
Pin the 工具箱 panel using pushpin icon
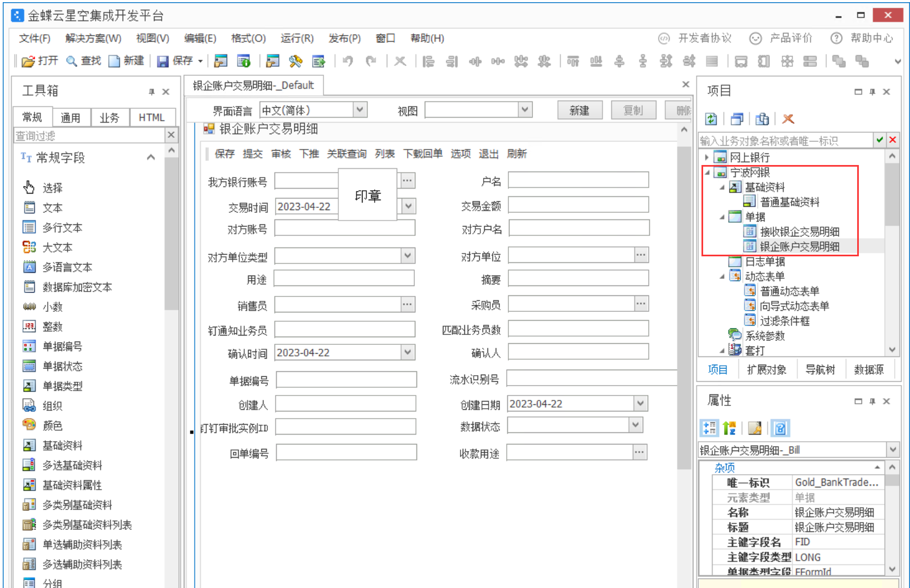151,92
